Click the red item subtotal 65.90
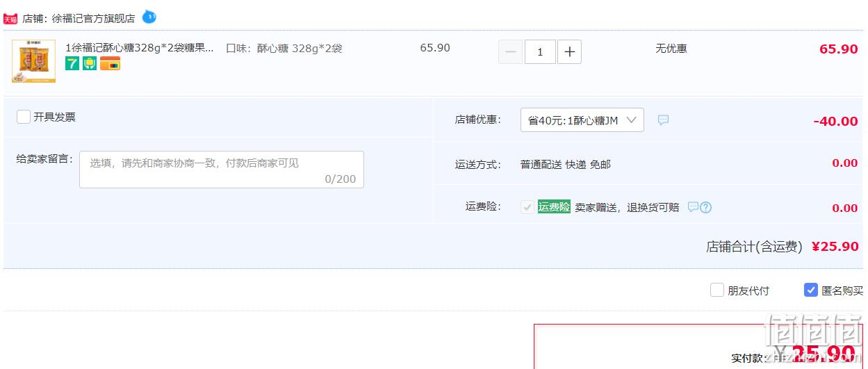 (839, 49)
